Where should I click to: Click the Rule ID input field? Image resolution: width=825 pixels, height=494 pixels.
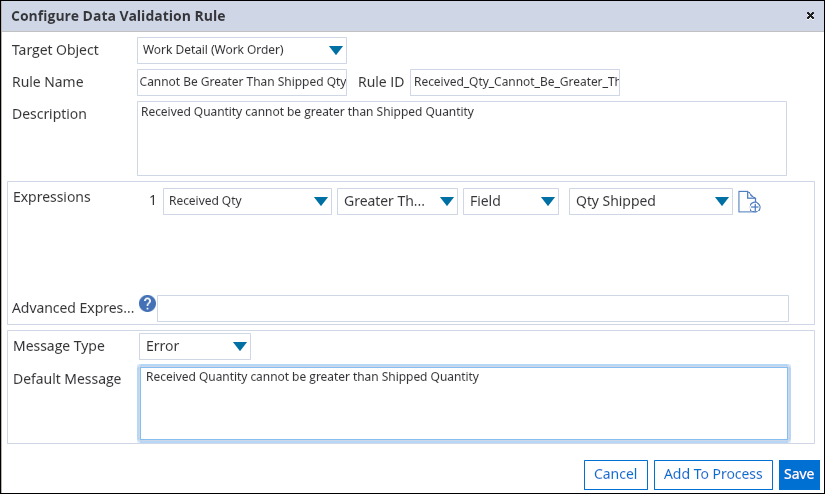pos(515,83)
